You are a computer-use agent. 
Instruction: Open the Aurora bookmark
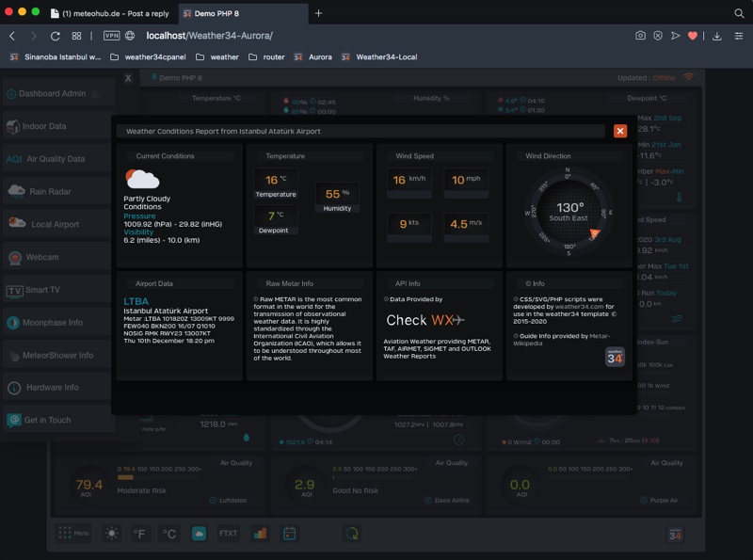click(x=313, y=56)
